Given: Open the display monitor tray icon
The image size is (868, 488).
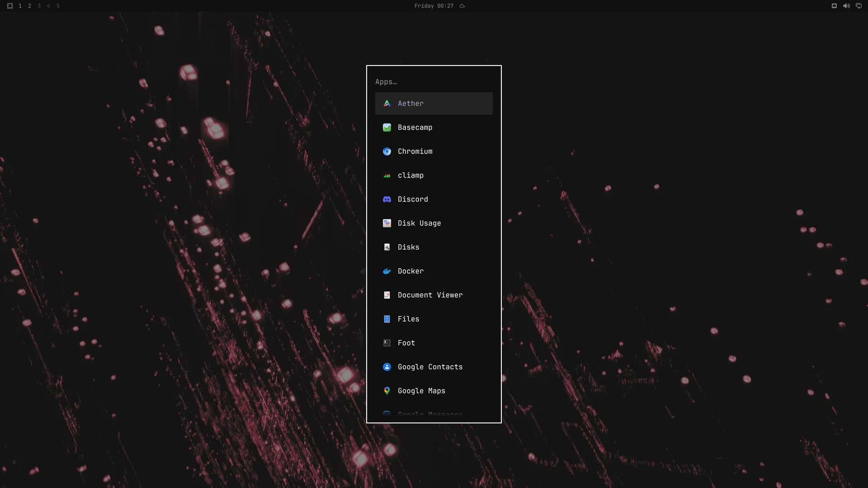Looking at the screenshot, I should [x=859, y=6].
